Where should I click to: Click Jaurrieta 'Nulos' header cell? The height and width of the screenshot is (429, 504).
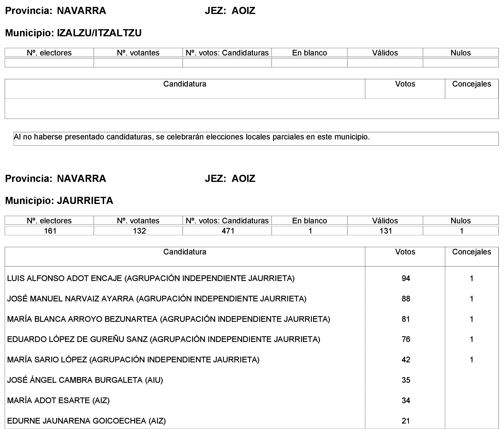pyautogui.click(x=461, y=221)
